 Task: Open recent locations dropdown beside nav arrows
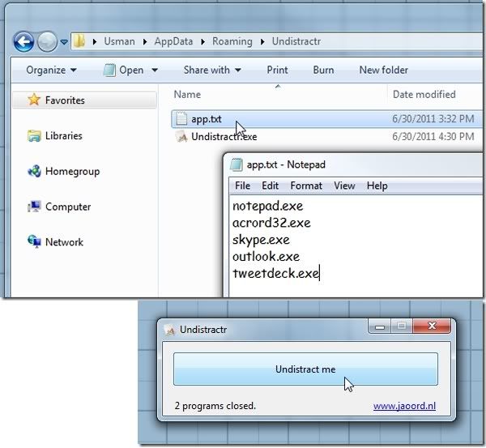[x=64, y=41]
